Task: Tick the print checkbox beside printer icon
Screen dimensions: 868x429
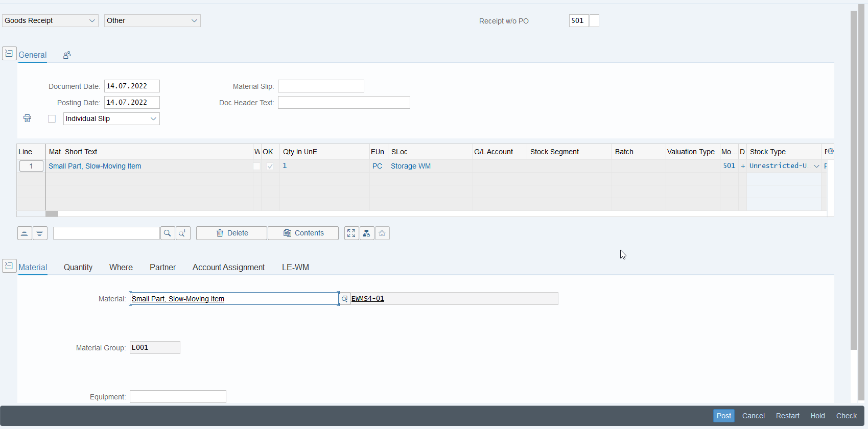Action: click(52, 119)
